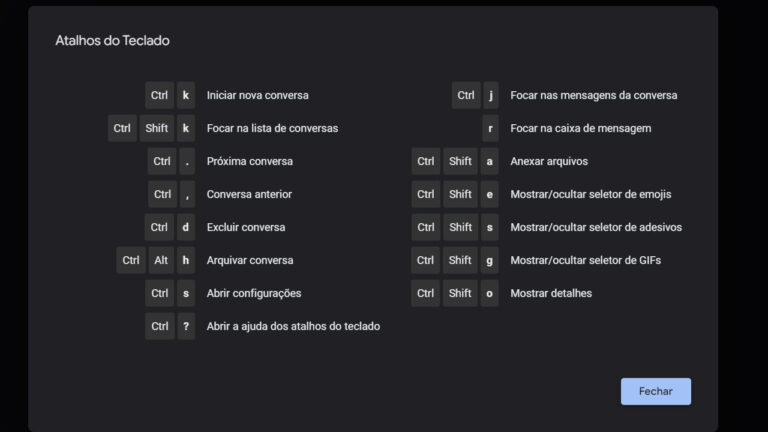Click the '?' key badge for atalhos help
This screenshot has width=768, height=432.
click(x=186, y=326)
